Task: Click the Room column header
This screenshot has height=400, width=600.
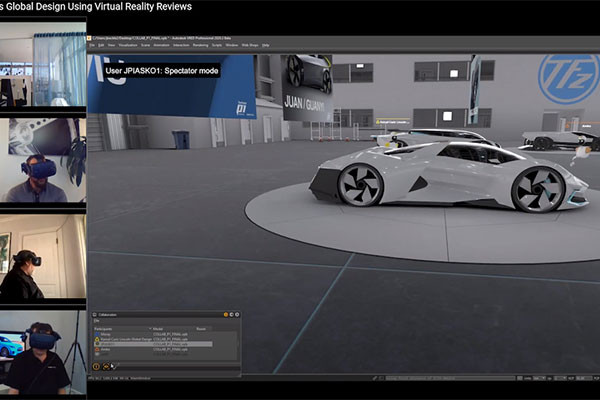Action: pyautogui.click(x=201, y=328)
